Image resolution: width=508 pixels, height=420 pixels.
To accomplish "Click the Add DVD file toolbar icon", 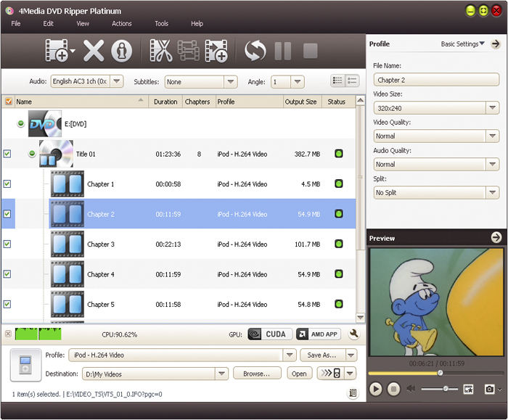I will (58, 51).
